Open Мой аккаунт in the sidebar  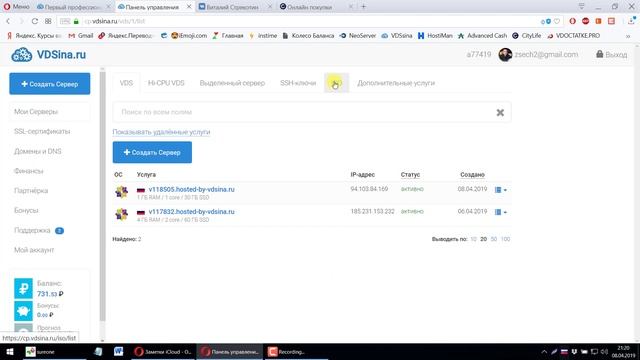click(34, 250)
